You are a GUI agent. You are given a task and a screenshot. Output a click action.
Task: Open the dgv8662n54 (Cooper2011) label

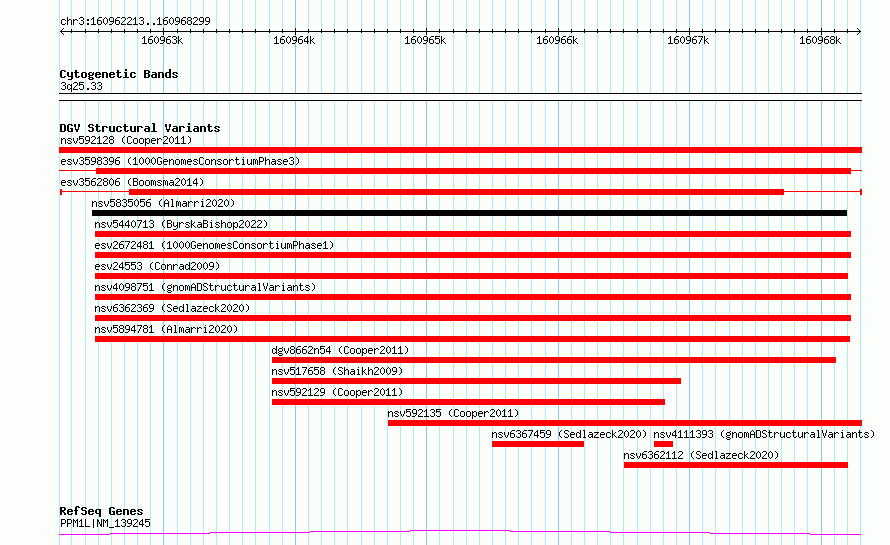[340, 350]
